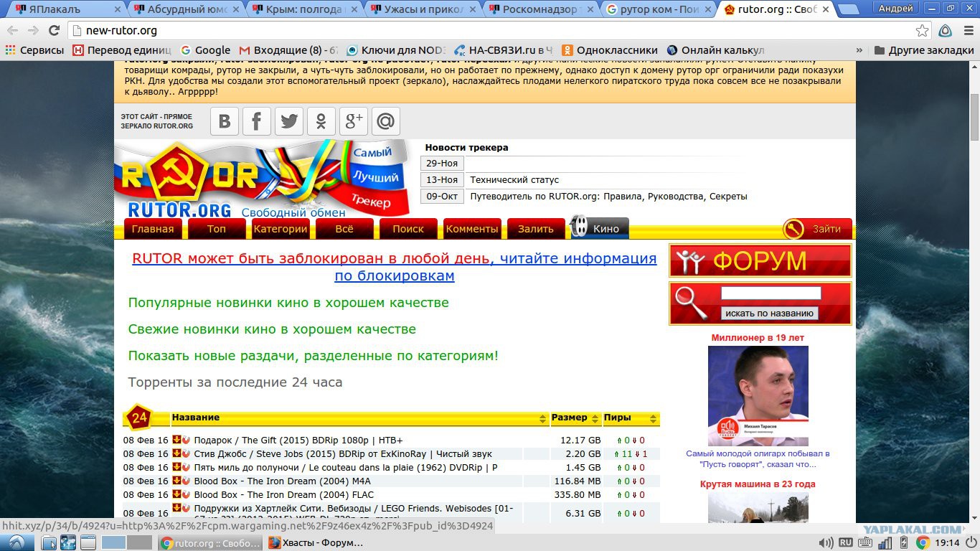Open magnet link for Стив Джобс torrent

coord(186,453)
